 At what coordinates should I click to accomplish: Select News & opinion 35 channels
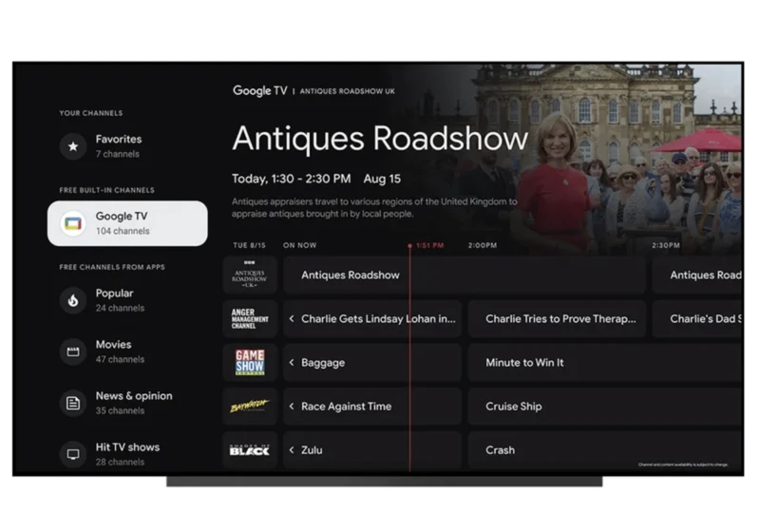tap(127, 403)
